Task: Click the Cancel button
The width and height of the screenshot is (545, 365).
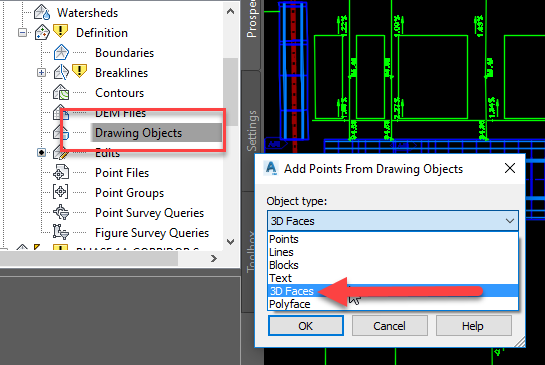Action: [x=390, y=326]
